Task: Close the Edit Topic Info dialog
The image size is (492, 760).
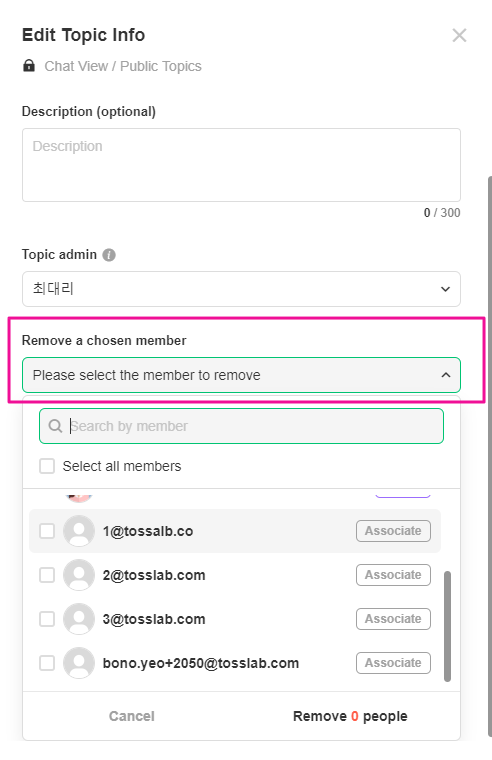Action: pyautogui.click(x=459, y=35)
